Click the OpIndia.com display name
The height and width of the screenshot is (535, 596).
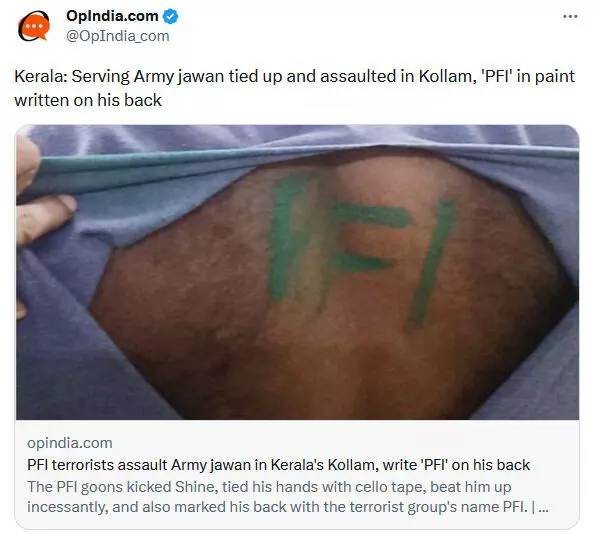(112, 16)
